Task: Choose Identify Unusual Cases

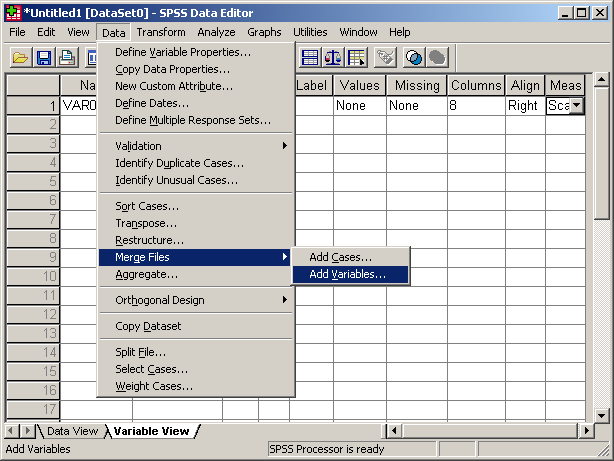Action: point(195,180)
